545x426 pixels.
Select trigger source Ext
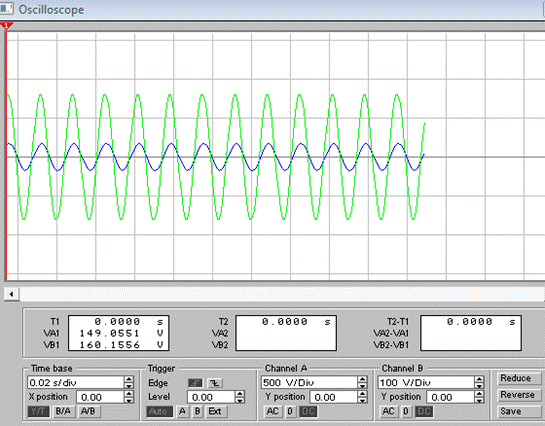point(215,411)
